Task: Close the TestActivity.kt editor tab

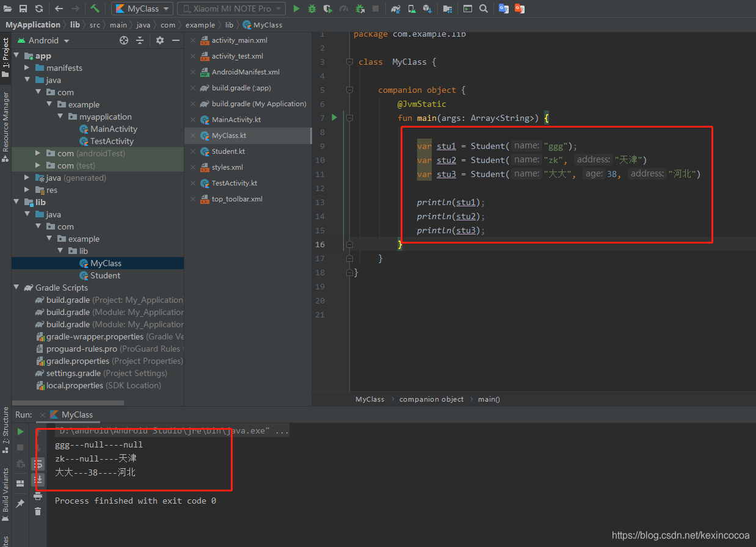Action: [193, 183]
